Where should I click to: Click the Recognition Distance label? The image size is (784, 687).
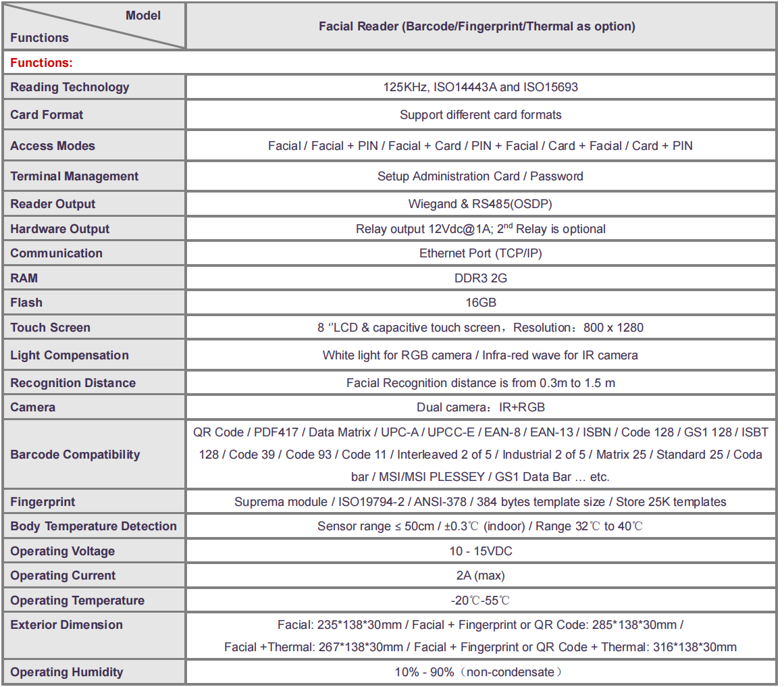(x=73, y=383)
